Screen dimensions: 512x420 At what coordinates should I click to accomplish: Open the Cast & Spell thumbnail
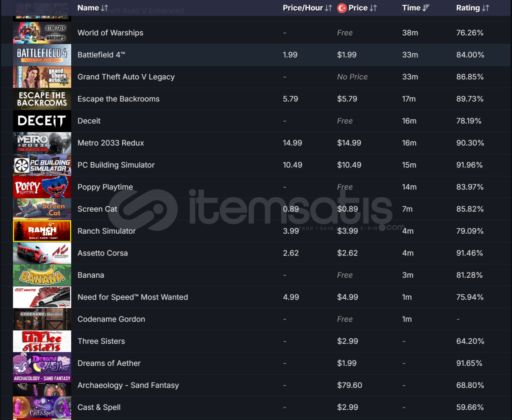(x=42, y=408)
